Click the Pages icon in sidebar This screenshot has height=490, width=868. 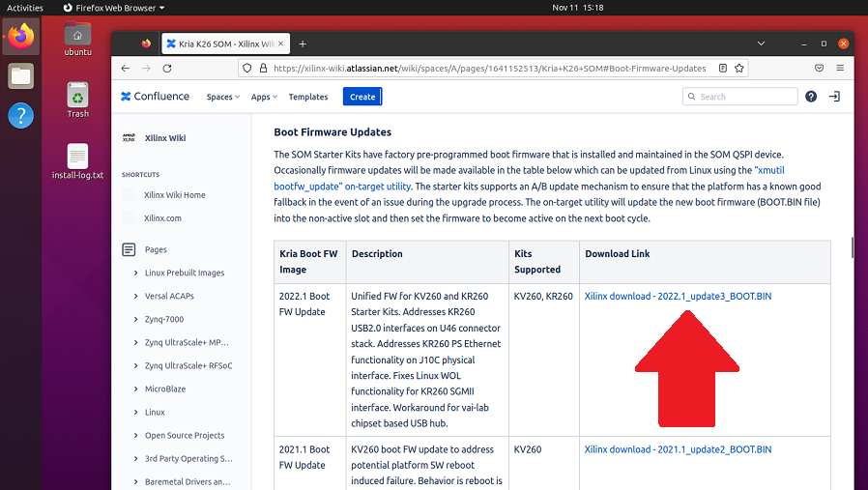pyautogui.click(x=129, y=249)
